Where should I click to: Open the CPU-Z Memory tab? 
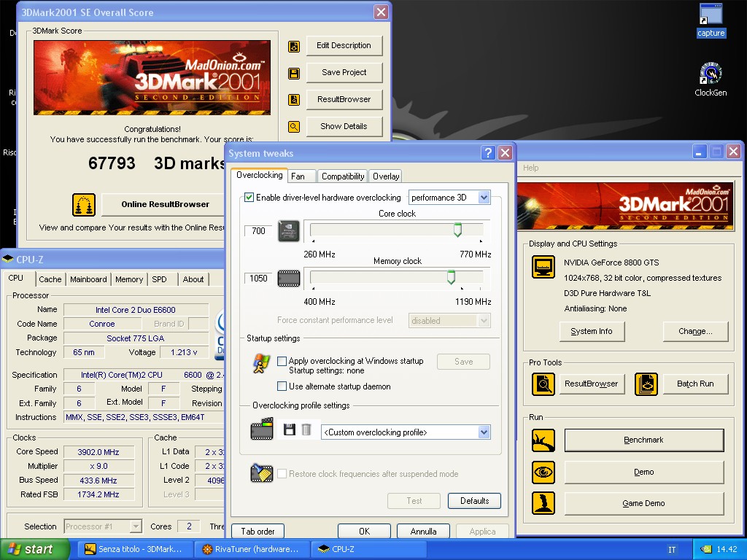[x=129, y=279]
